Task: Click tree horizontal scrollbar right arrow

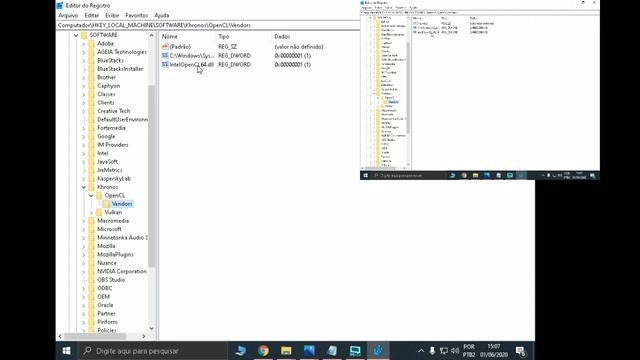Action: point(144,336)
